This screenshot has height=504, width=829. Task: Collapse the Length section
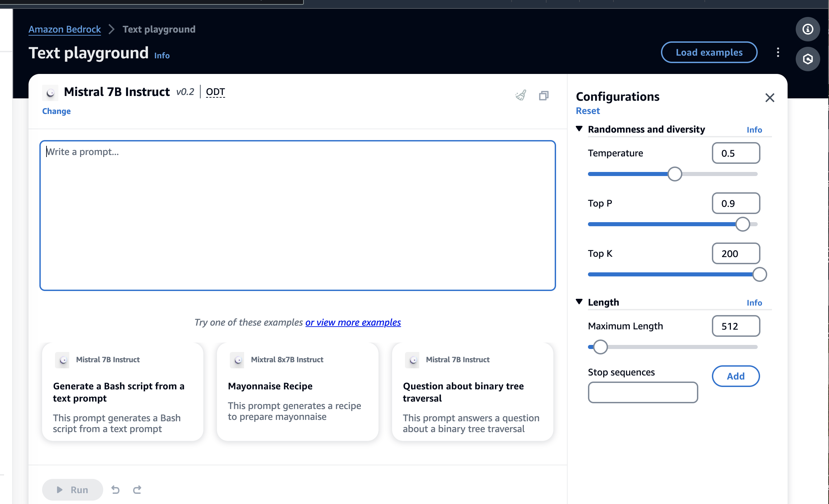pyautogui.click(x=579, y=302)
